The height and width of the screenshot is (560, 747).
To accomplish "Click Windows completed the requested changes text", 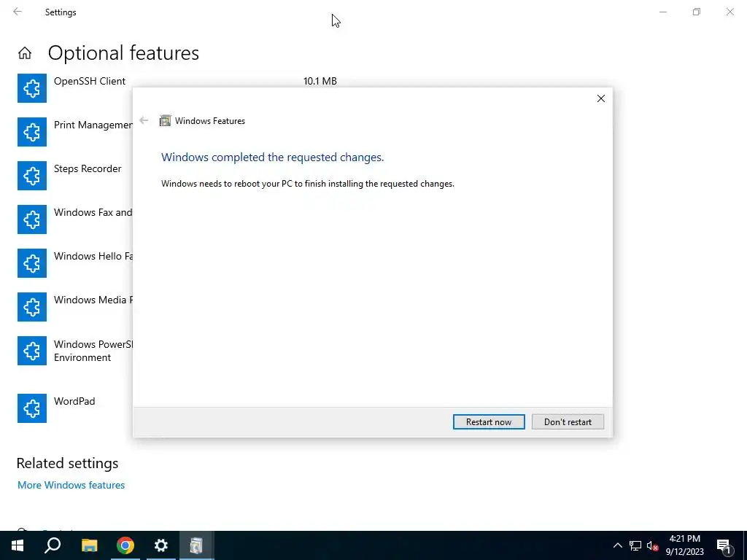I will click(273, 157).
